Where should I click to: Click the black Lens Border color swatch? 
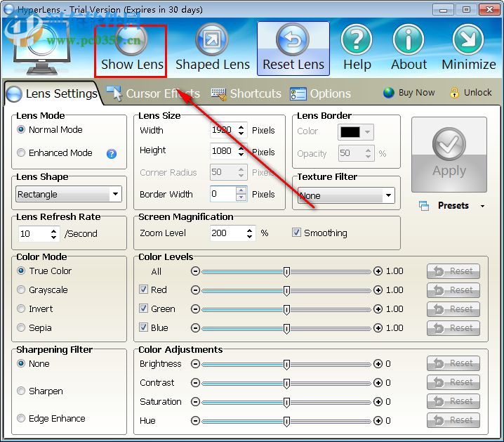pyautogui.click(x=350, y=132)
